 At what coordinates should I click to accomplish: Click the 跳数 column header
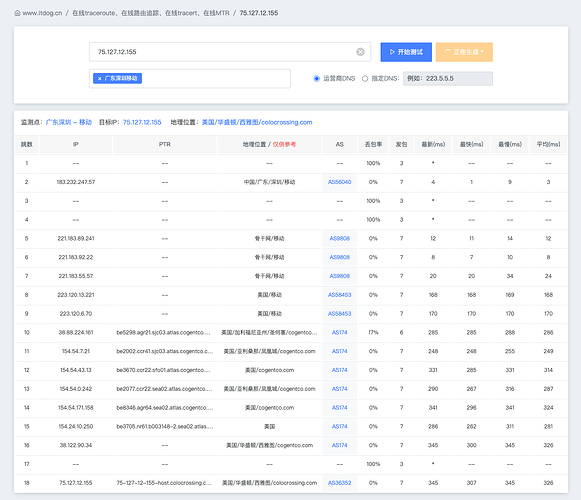point(26,145)
